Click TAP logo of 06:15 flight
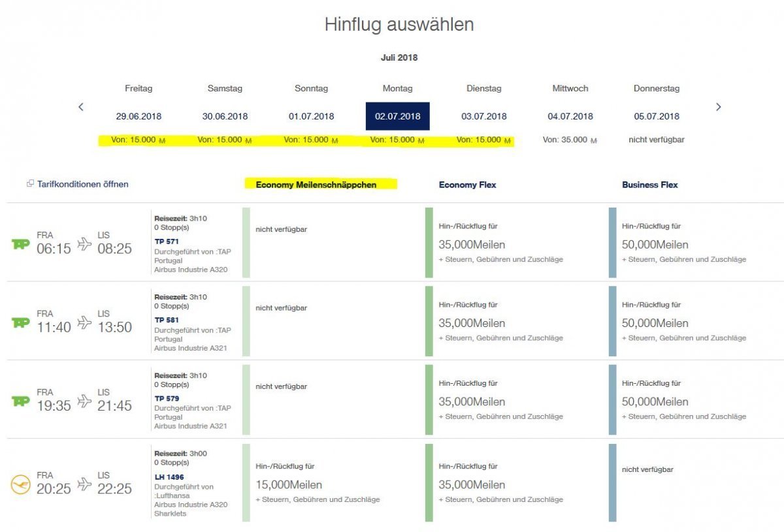This screenshot has width=784, height=532. (21, 243)
